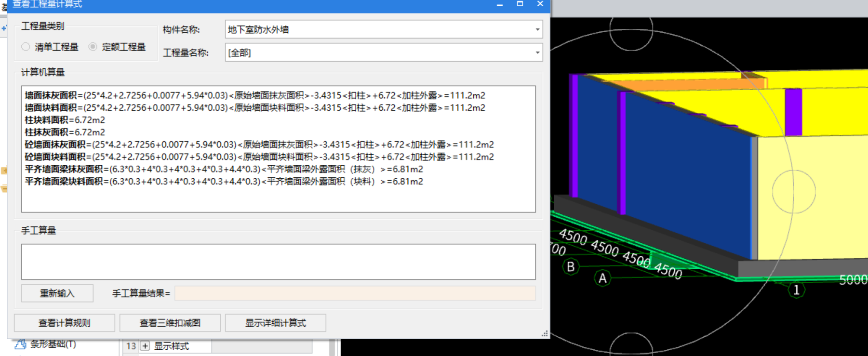The image size is (868, 356).
Task: Expand the 显示样式 row plus icon
Action: click(x=145, y=346)
